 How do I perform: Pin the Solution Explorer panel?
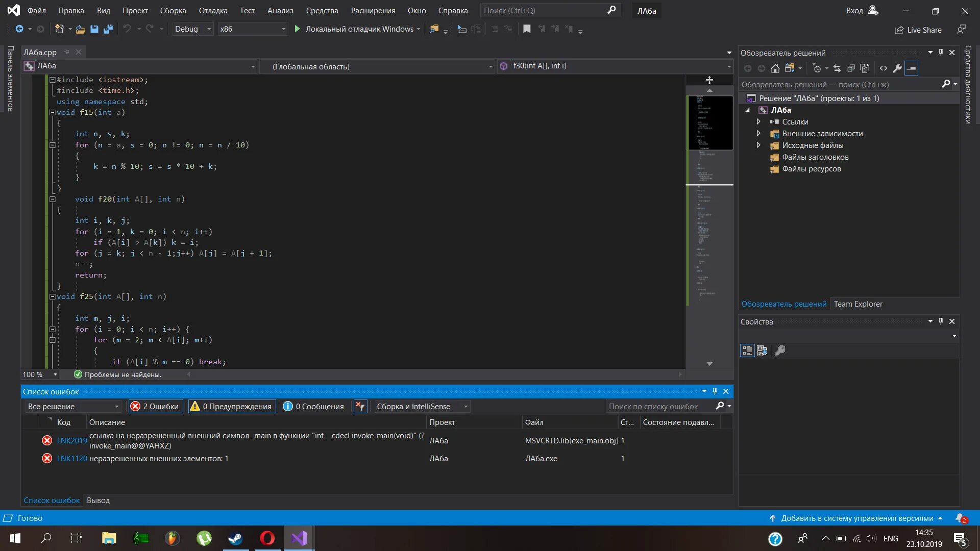tap(941, 53)
